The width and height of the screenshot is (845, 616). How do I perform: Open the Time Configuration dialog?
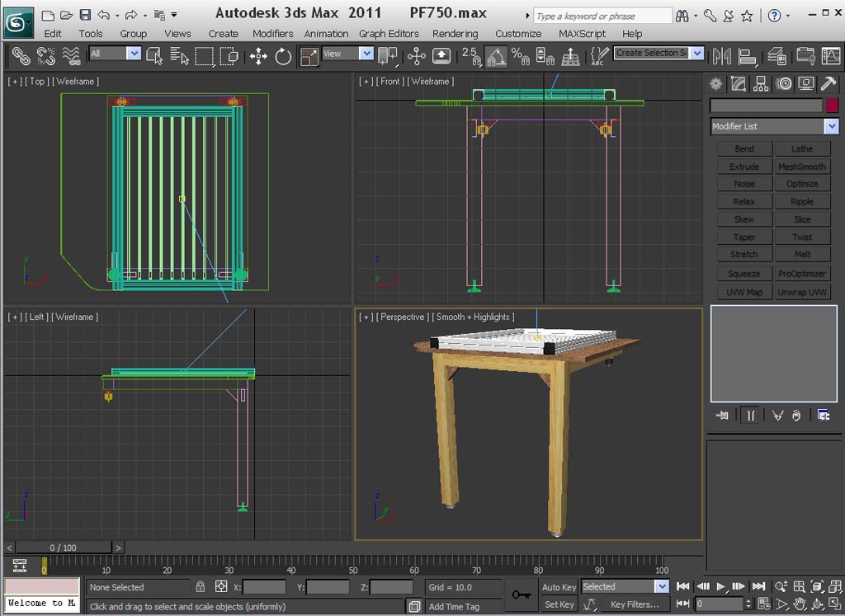[x=763, y=604]
